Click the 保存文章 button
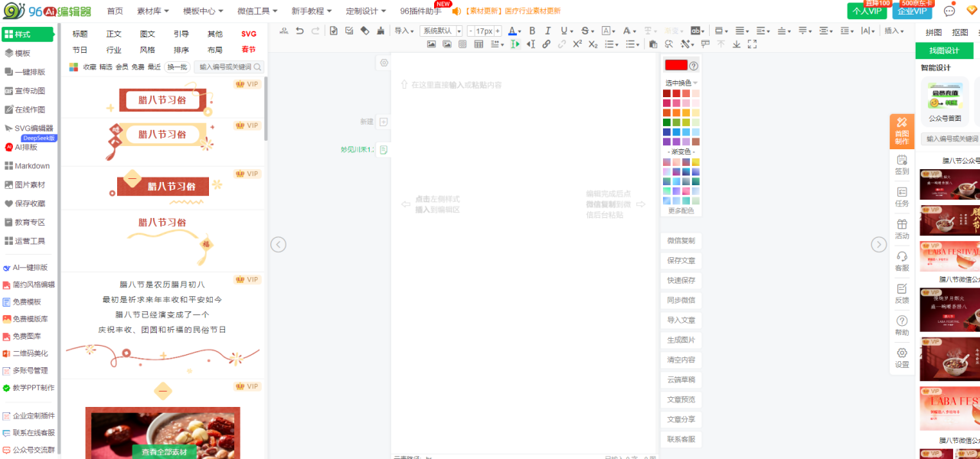980x459 pixels. pos(681,261)
